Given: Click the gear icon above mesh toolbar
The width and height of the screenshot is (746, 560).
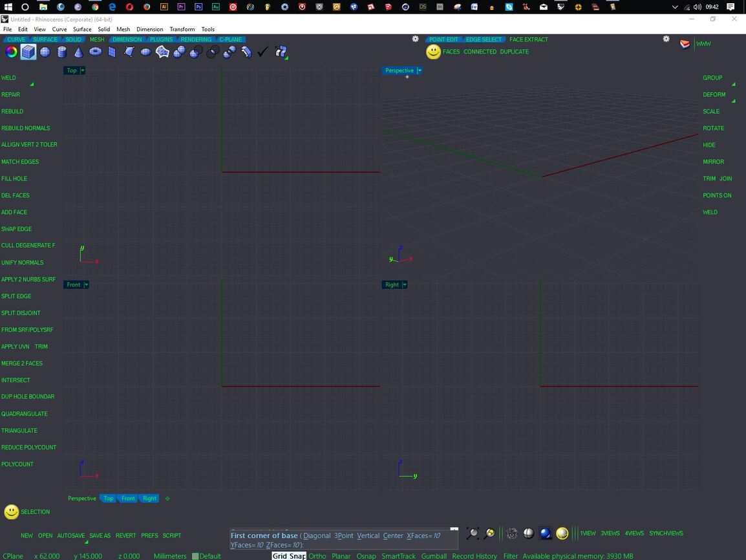Looking at the screenshot, I should 416,39.
